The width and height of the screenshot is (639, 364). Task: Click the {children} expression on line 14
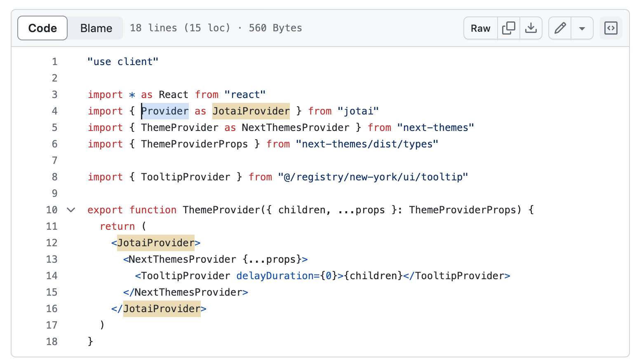pyautogui.click(x=373, y=276)
